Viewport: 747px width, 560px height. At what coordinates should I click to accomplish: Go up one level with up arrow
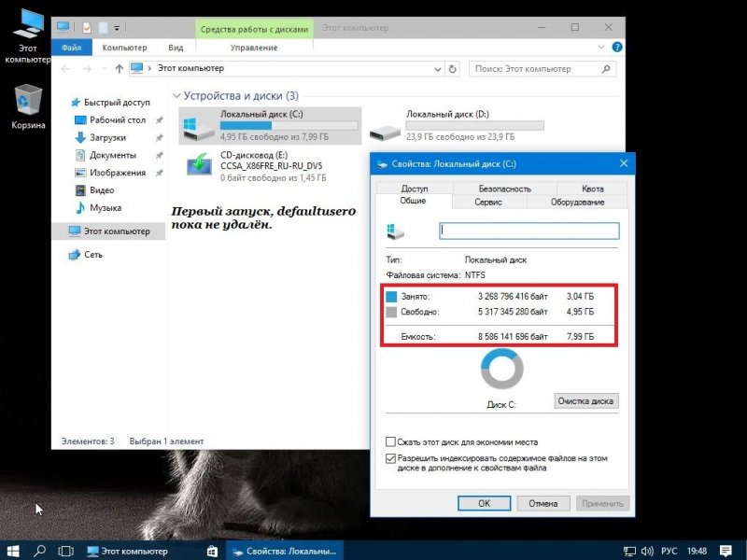click(120, 68)
